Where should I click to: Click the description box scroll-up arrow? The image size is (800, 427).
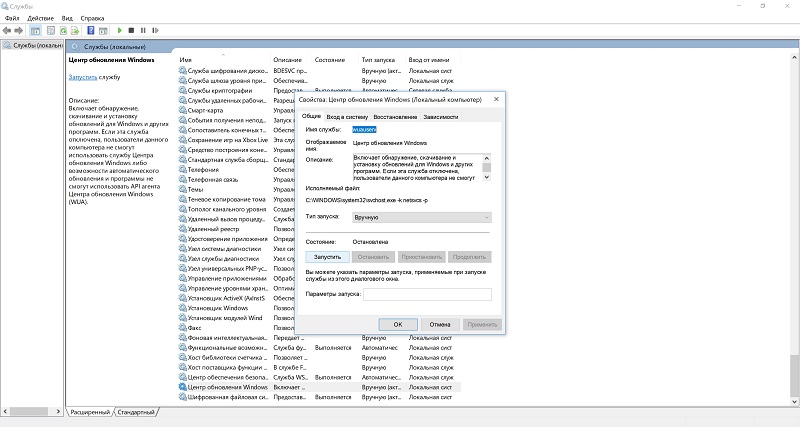(487, 158)
